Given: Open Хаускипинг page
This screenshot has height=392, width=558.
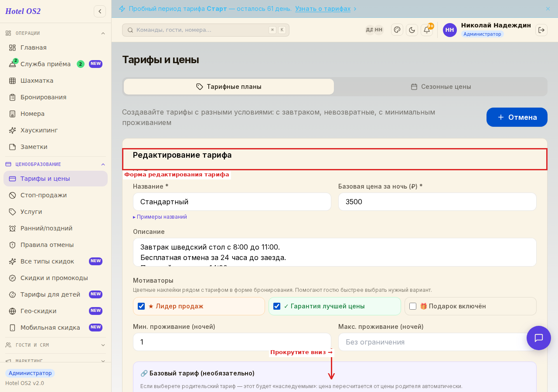Looking at the screenshot, I should pos(55,130).
